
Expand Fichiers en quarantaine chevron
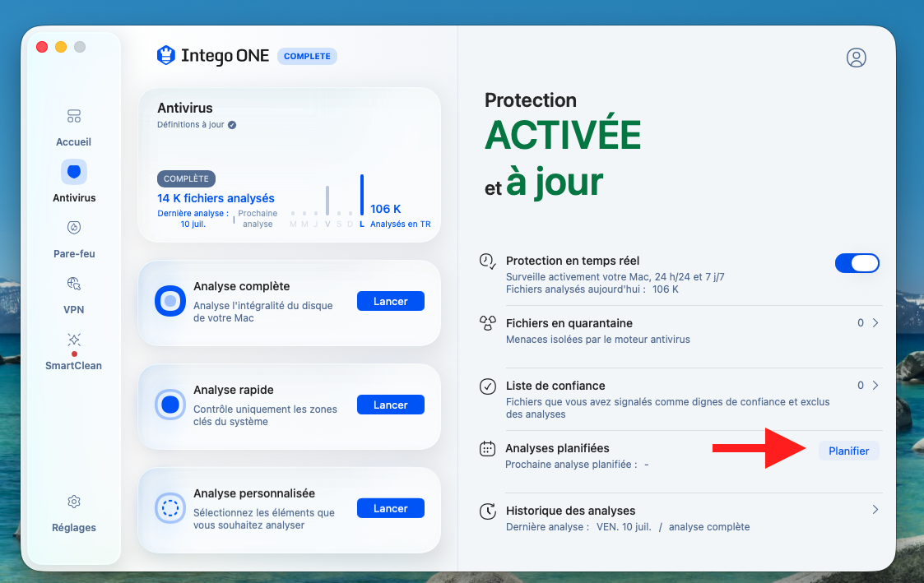click(875, 322)
